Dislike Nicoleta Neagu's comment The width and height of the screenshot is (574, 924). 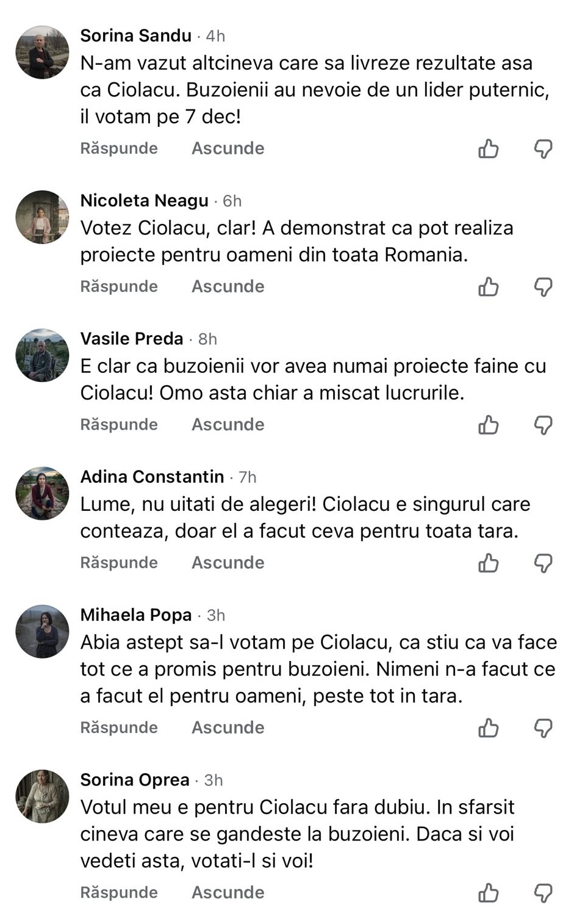point(543,286)
